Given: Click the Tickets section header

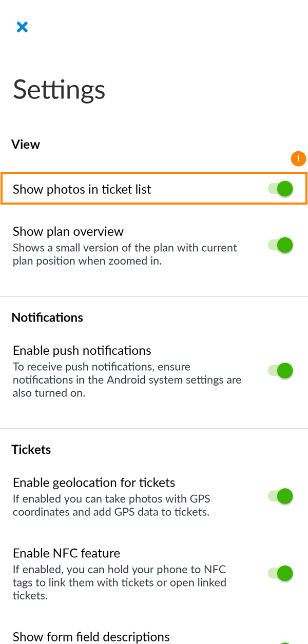Looking at the screenshot, I should [31, 449].
